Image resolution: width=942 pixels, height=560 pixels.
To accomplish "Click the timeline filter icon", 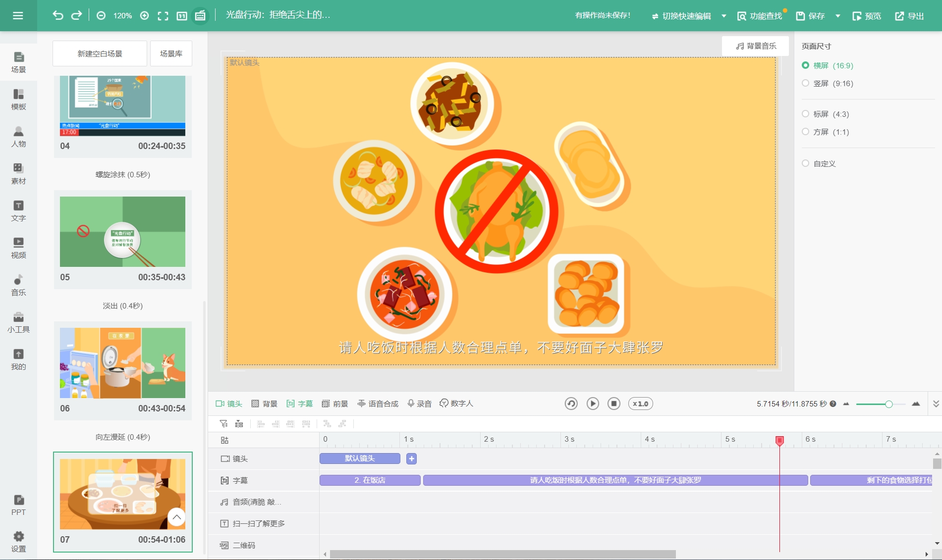I will point(224,424).
